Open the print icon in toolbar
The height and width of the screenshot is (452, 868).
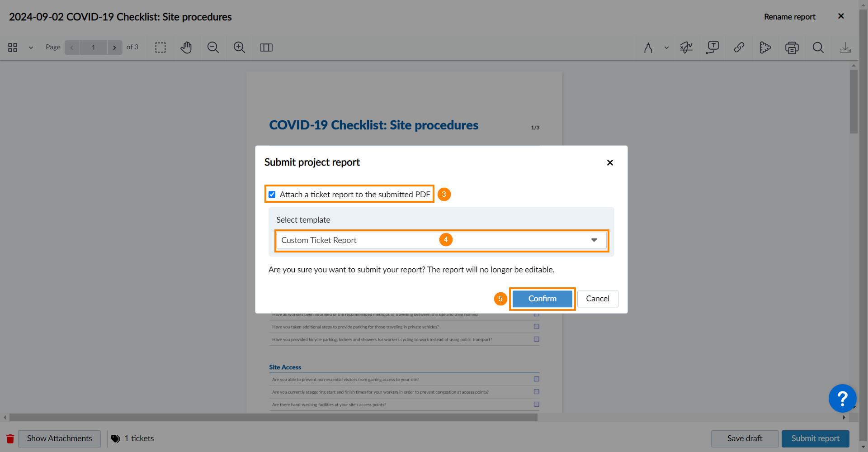coord(792,48)
